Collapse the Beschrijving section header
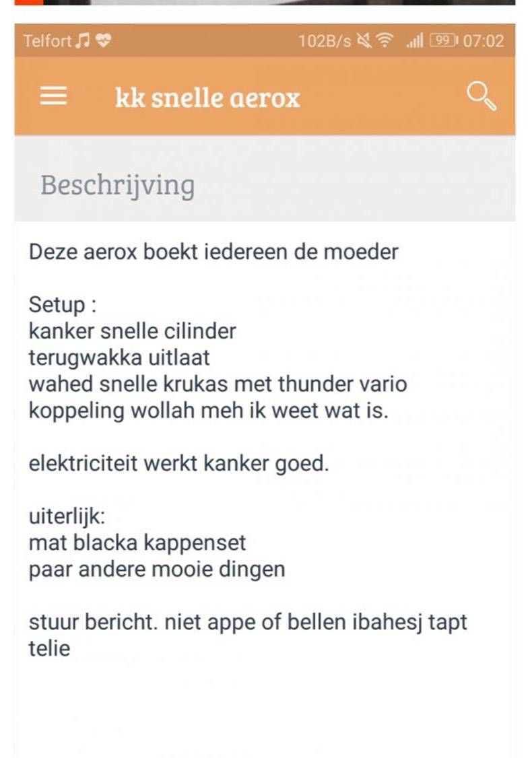Screen dimensions: 532x758 pyautogui.click(x=118, y=185)
